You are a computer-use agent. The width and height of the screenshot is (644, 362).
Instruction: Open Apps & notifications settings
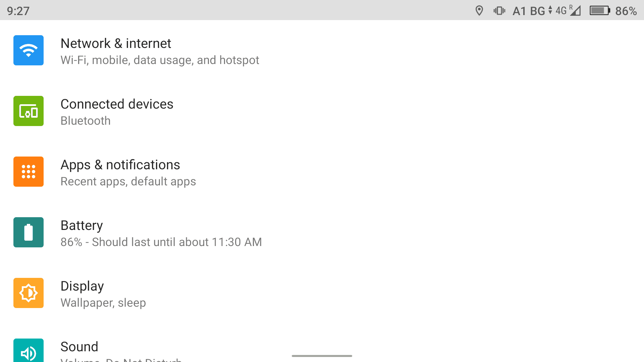pos(322,172)
